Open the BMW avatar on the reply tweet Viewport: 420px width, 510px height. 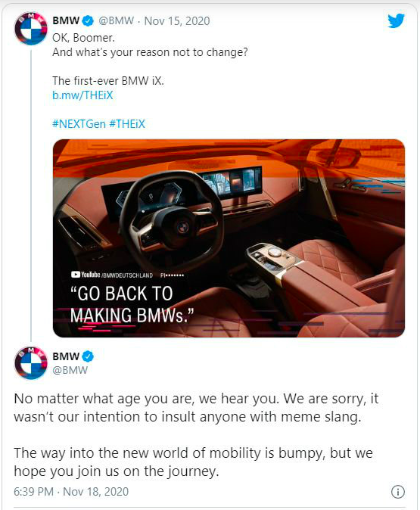pos(31,363)
